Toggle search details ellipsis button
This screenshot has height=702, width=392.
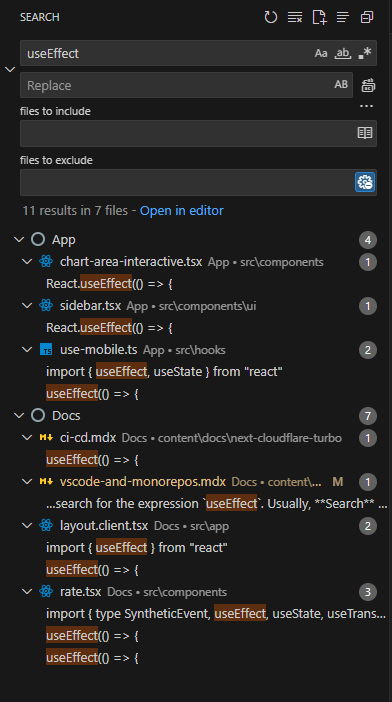[x=366, y=107]
